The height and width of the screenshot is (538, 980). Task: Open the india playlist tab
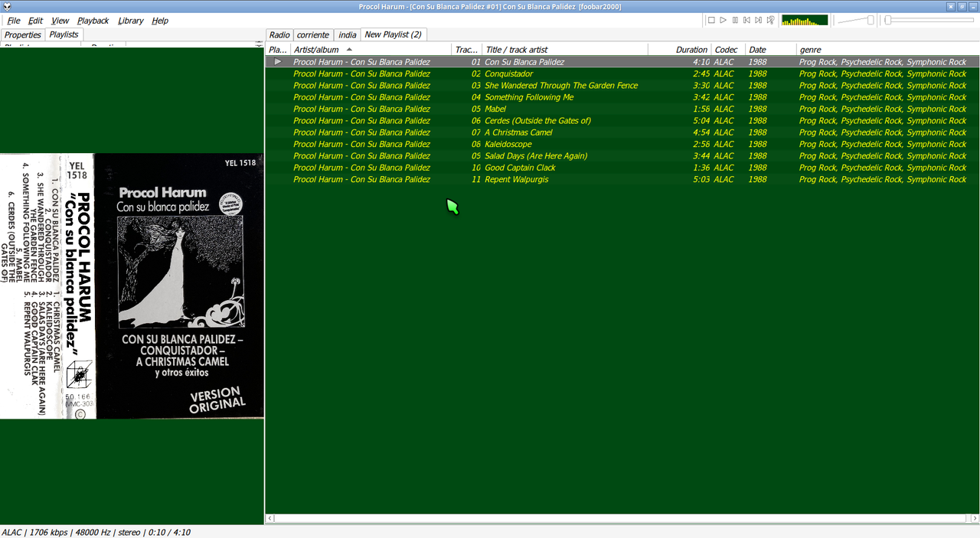(348, 35)
